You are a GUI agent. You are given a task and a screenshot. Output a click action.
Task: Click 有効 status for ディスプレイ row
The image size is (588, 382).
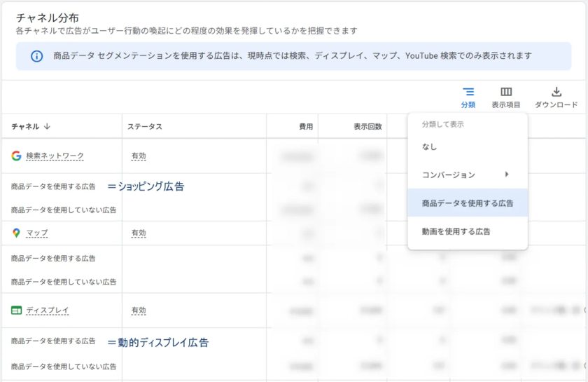pyautogui.click(x=139, y=310)
